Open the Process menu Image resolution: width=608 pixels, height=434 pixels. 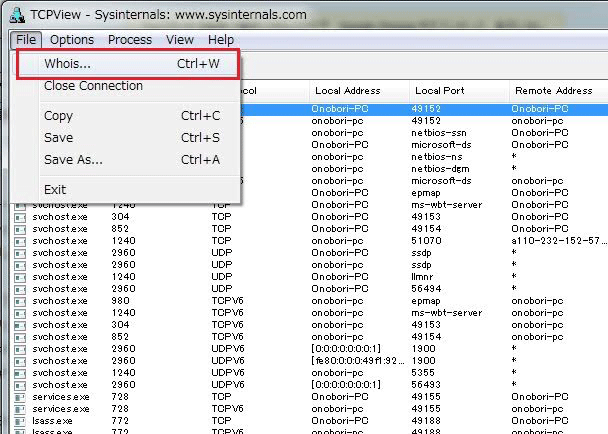[130, 40]
